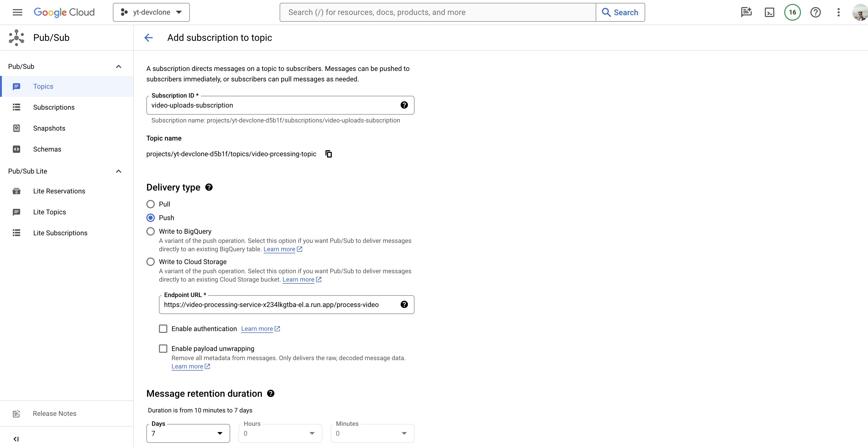The width and height of the screenshot is (868, 447).
Task: Select the Pull delivery type
Action: 151,204
